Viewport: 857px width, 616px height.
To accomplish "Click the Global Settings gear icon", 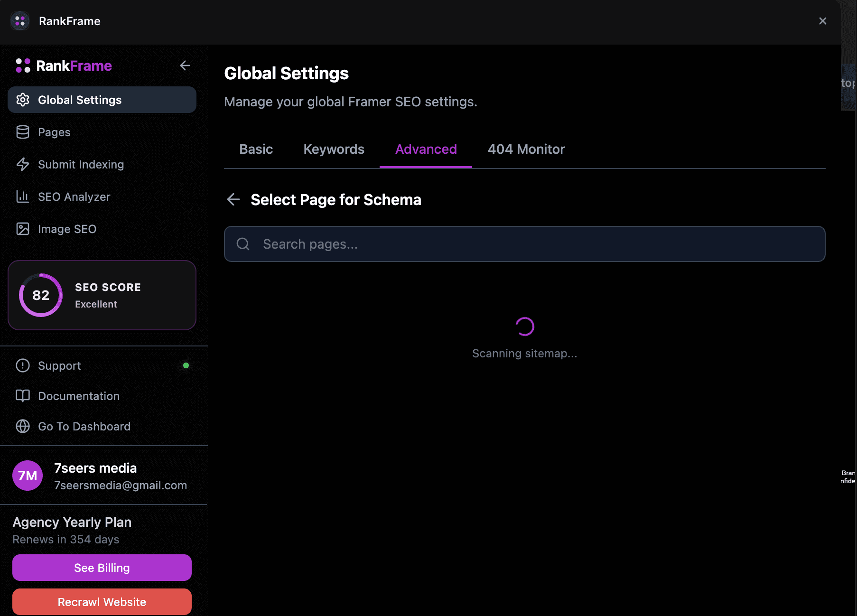I will [x=23, y=100].
